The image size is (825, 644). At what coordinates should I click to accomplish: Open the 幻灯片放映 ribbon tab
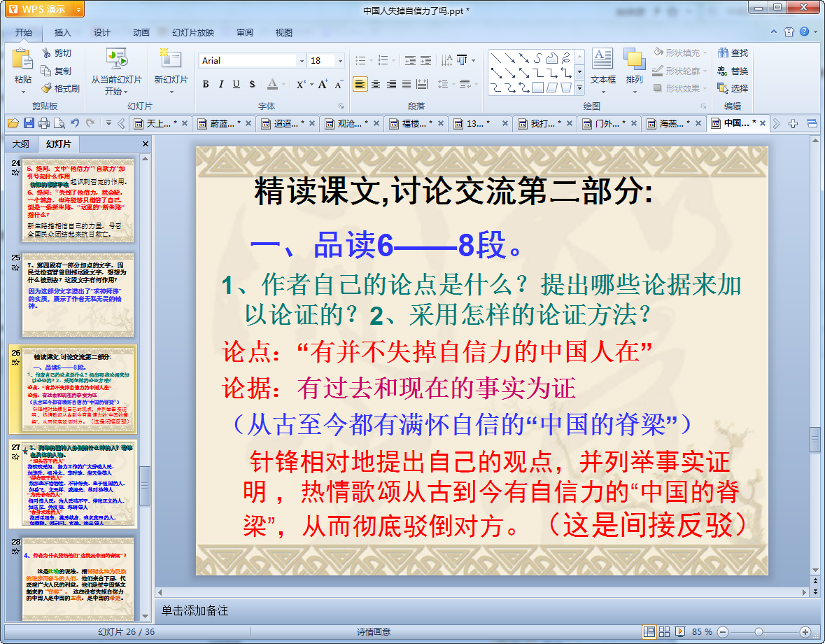pos(193,33)
